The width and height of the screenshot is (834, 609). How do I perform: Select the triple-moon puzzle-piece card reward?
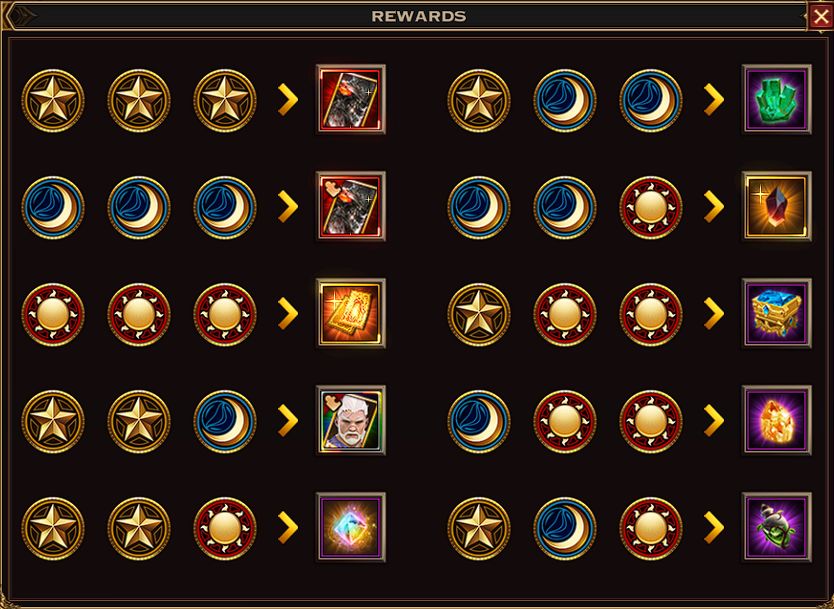point(351,206)
